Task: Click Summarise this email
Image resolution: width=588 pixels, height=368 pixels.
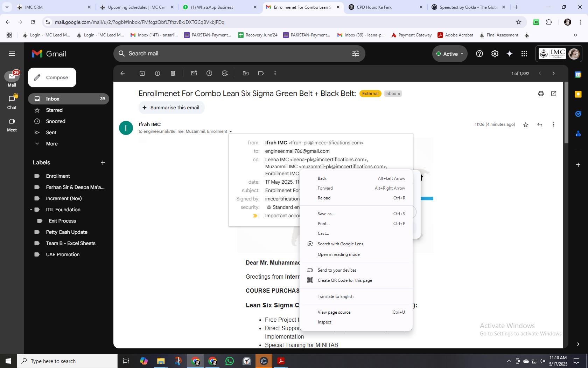Action: pos(171,108)
